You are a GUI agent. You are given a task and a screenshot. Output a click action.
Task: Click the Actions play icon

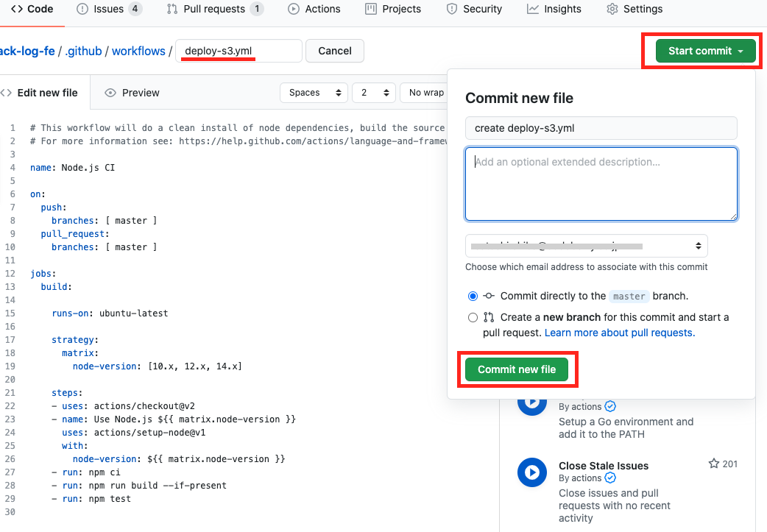294,9
